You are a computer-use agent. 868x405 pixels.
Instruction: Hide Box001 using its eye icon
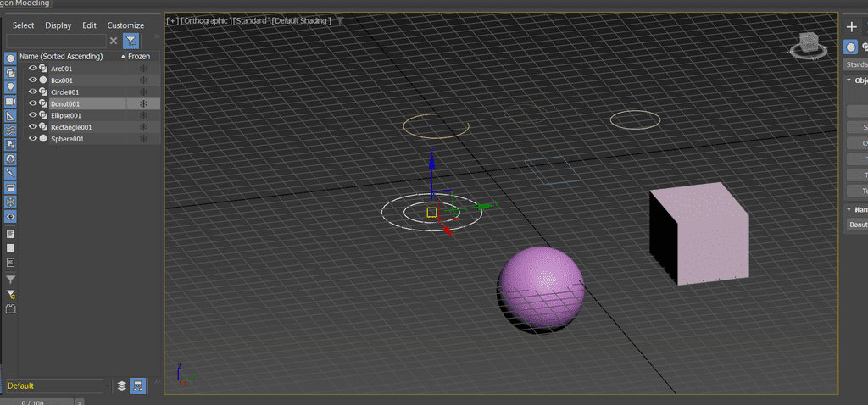pyautogui.click(x=33, y=80)
